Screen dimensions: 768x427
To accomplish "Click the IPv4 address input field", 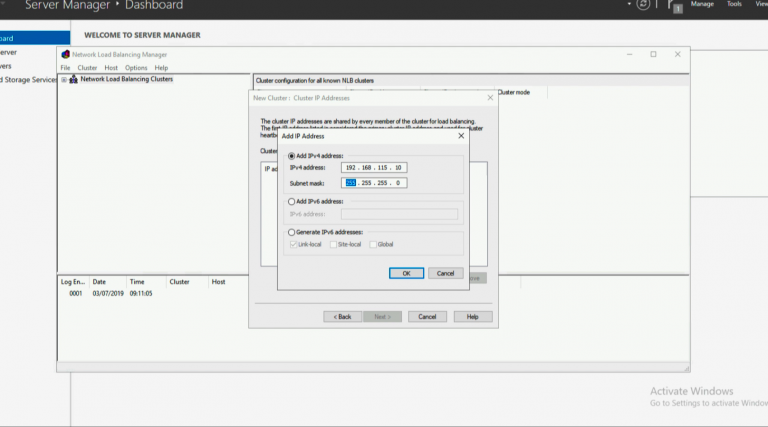I will tap(374, 167).
